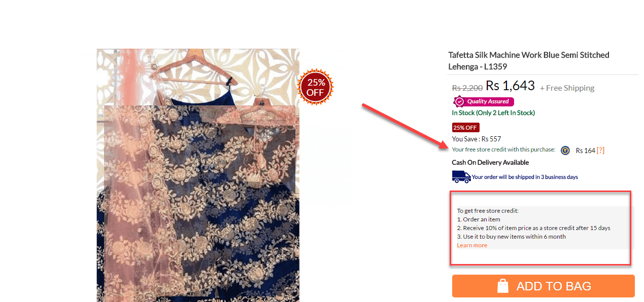Click the In Stock availability text
This screenshot has height=302, width=644.
(x=493, y=113)
